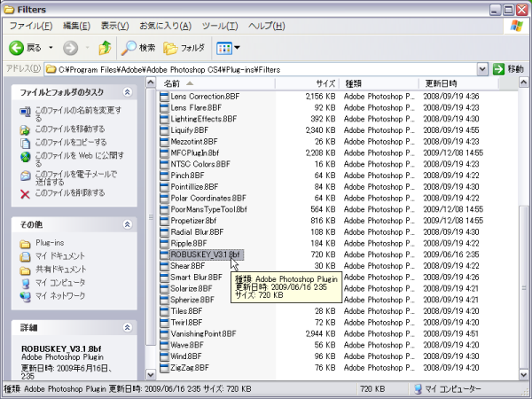Select the Pinch.8BF file icon
Screen dimensions: 532x399
(x=164, y=176)
